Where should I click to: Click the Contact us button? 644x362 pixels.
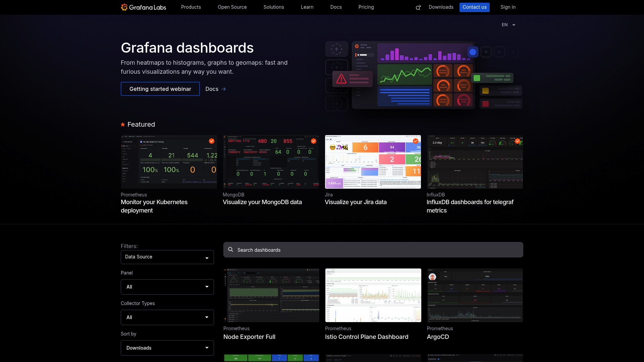point(474,7)
